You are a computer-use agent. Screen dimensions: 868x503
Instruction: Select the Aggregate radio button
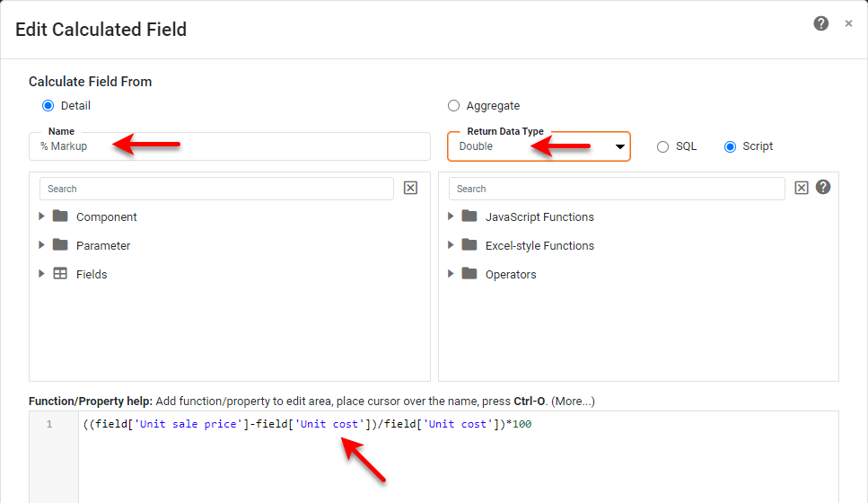(453, 105)
